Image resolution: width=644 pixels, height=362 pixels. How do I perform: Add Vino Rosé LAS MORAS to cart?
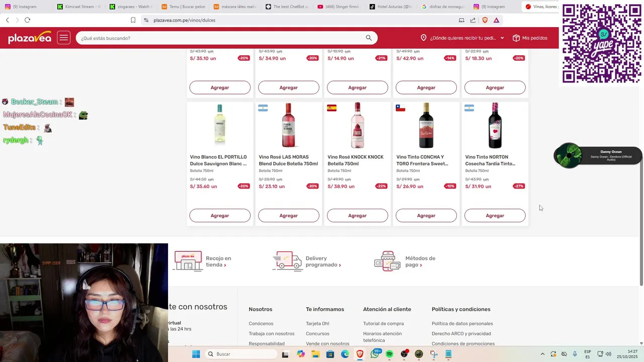(289, 215)
